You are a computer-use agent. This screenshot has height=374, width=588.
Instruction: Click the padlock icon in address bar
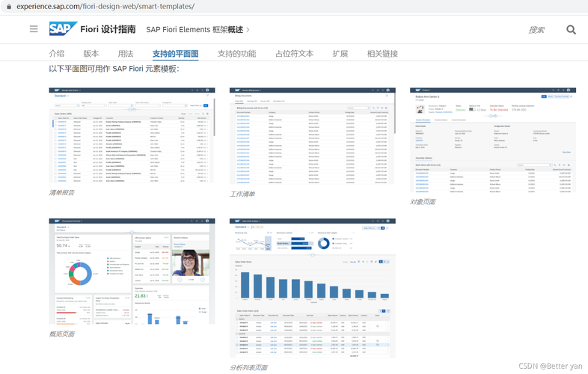coord(9,7)
